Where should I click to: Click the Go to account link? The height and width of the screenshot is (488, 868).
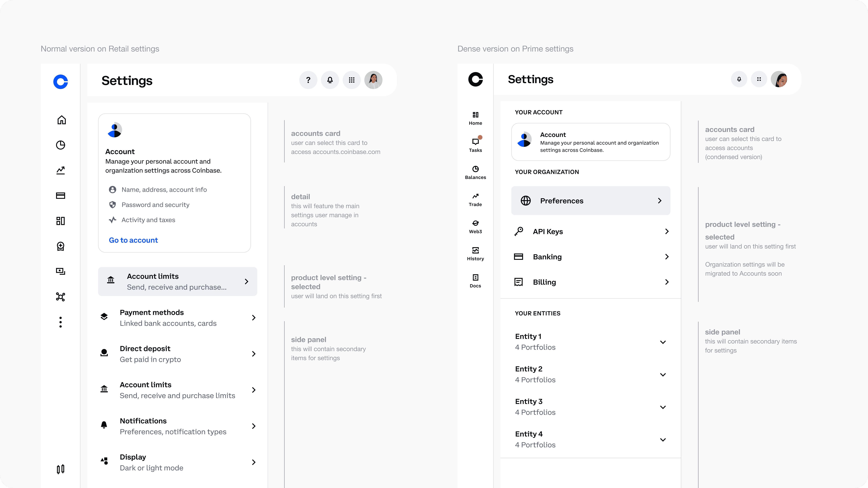pyautogui.click(x=133, y=240)
